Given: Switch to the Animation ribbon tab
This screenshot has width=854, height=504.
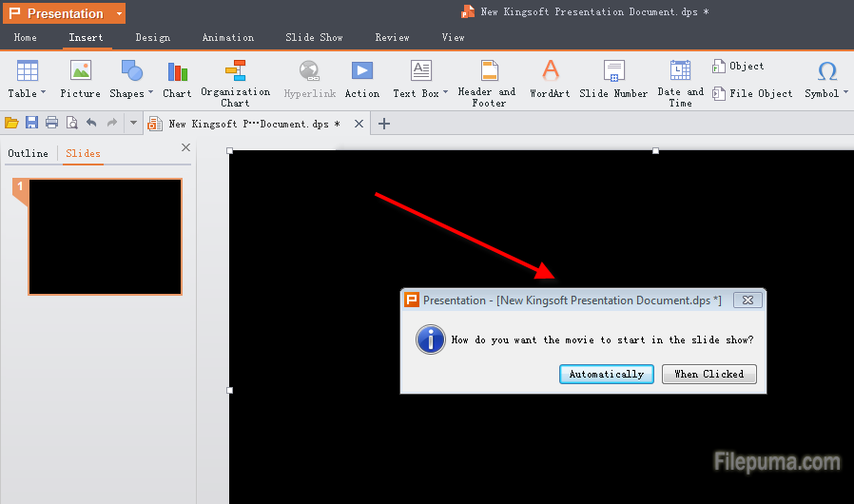Looking at the screenshot, I should click(227, 37).
